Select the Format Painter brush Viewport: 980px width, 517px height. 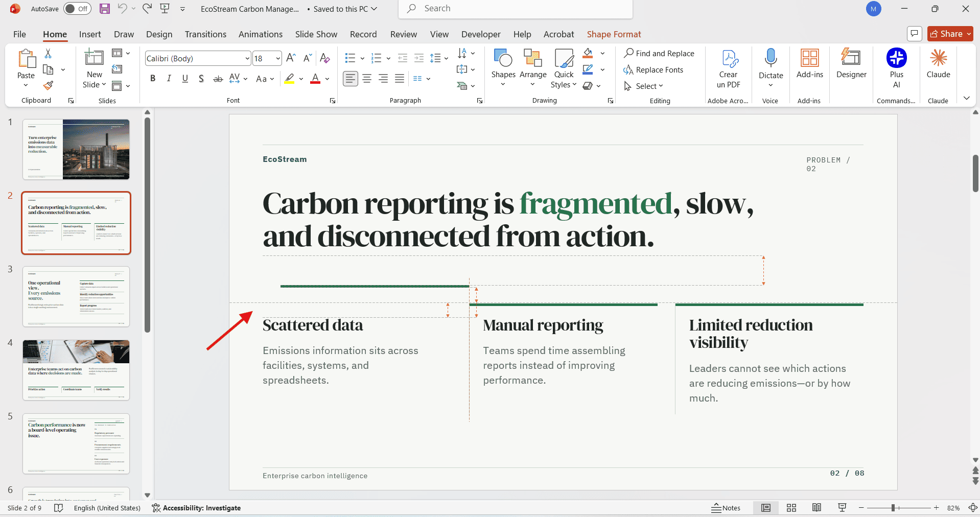pos(49,85)
